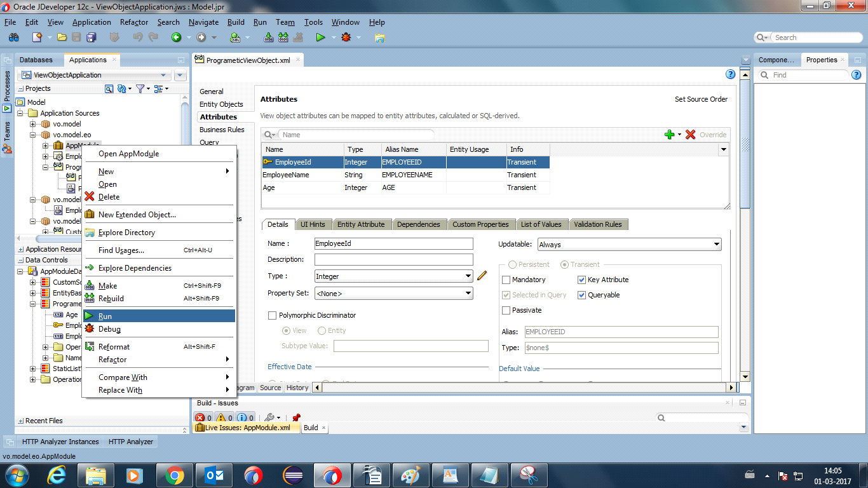
Task: Click the Make project icon in the toolbar
Action: click(x=268, y=37)
